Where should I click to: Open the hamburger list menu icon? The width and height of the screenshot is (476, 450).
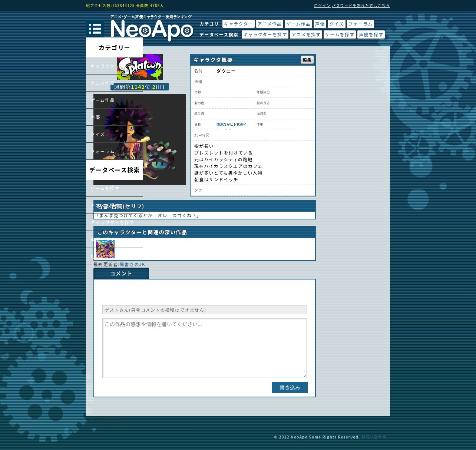click(x=95, y=29)
